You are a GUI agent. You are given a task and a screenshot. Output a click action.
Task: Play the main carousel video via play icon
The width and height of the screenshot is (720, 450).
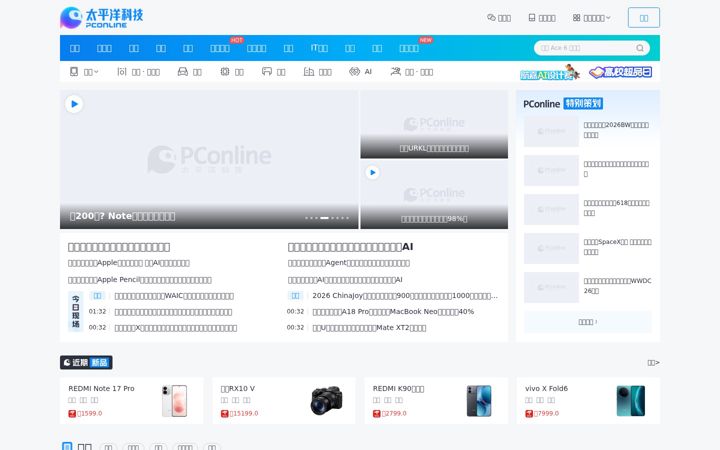(74, 104)
